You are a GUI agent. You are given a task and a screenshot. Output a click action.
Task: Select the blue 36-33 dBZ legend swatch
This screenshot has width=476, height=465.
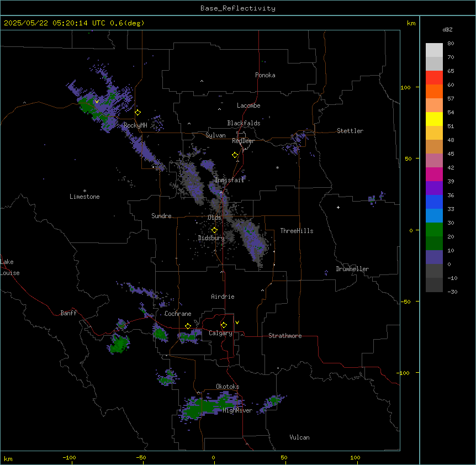point(434,202)
